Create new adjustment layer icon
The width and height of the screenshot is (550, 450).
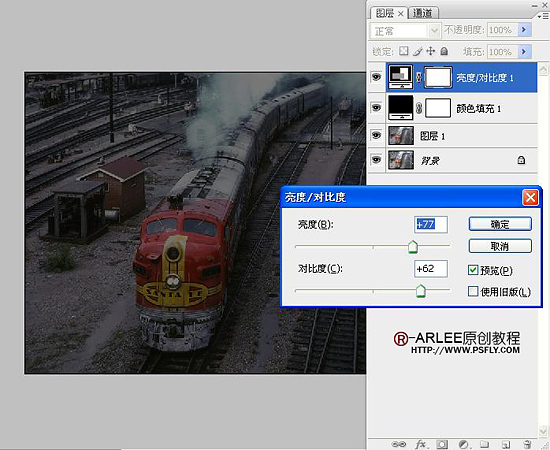[x=464, y=444]
